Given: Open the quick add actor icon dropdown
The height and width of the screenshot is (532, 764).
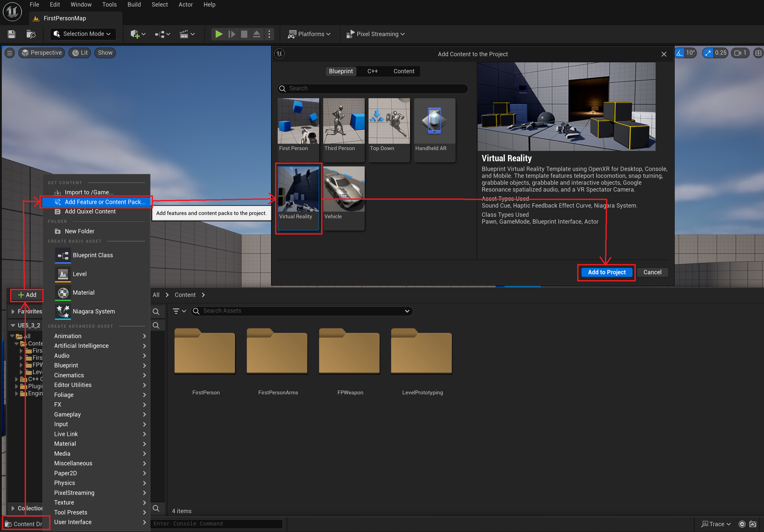Looking at the screenshot, I should point(138,34).
